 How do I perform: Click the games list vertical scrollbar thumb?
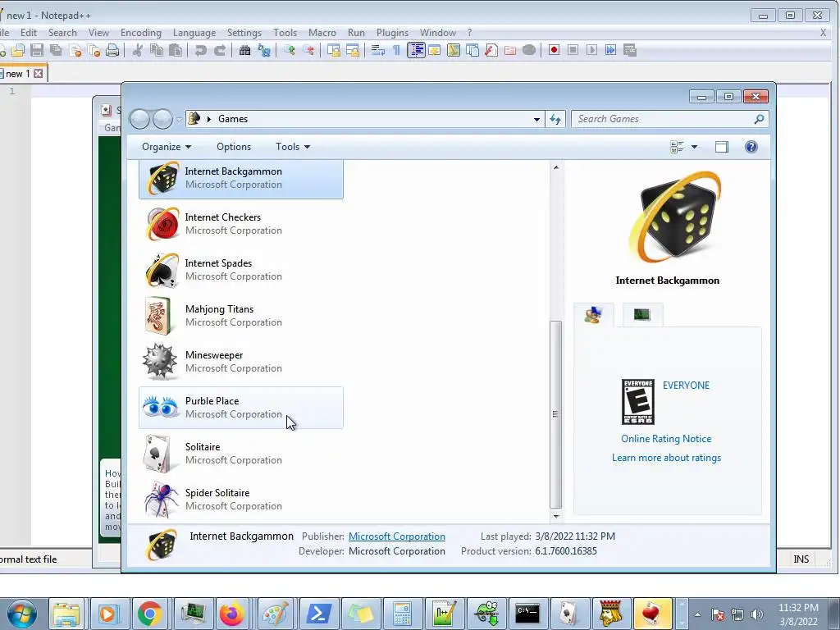(556, 414)
